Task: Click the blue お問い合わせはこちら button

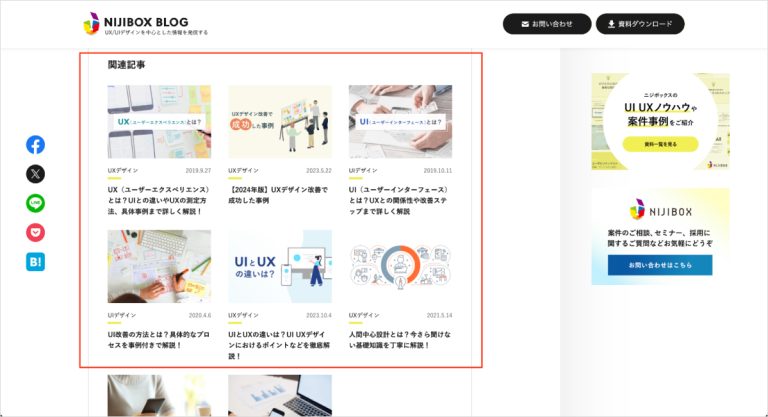Action: coord(660,265)
